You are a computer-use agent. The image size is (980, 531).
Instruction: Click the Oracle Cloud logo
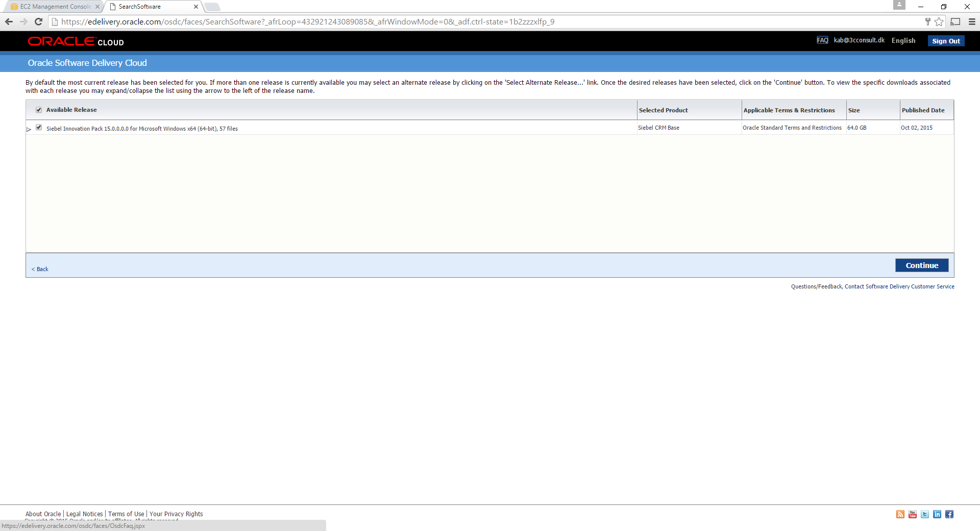[76, 41]
